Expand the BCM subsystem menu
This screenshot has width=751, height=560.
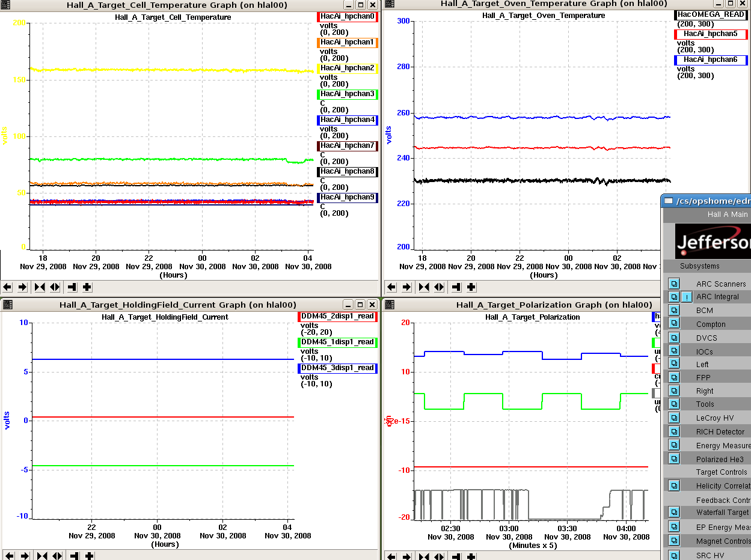[674, 310]
